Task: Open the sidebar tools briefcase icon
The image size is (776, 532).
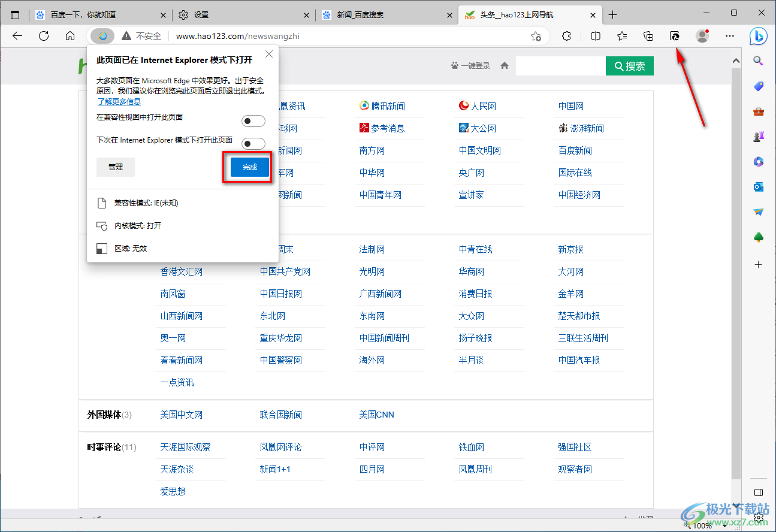Action: (x=759, y=111)
